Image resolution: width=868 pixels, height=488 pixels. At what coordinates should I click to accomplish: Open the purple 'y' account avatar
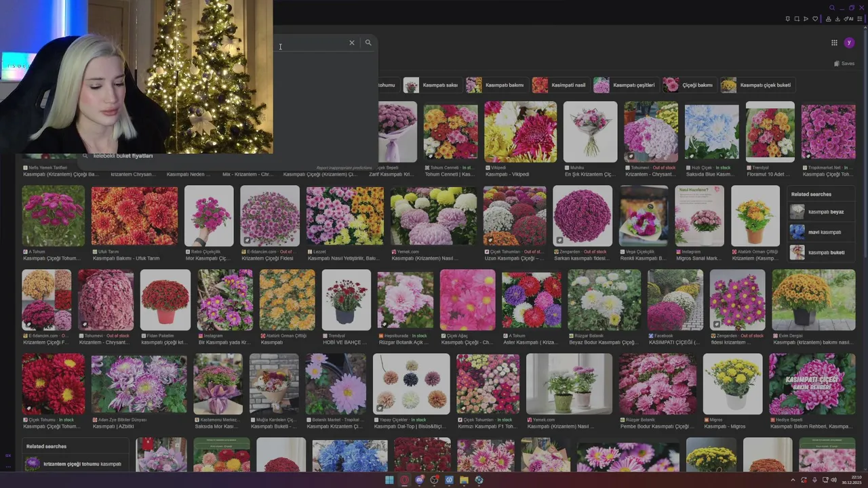[849, 43]
